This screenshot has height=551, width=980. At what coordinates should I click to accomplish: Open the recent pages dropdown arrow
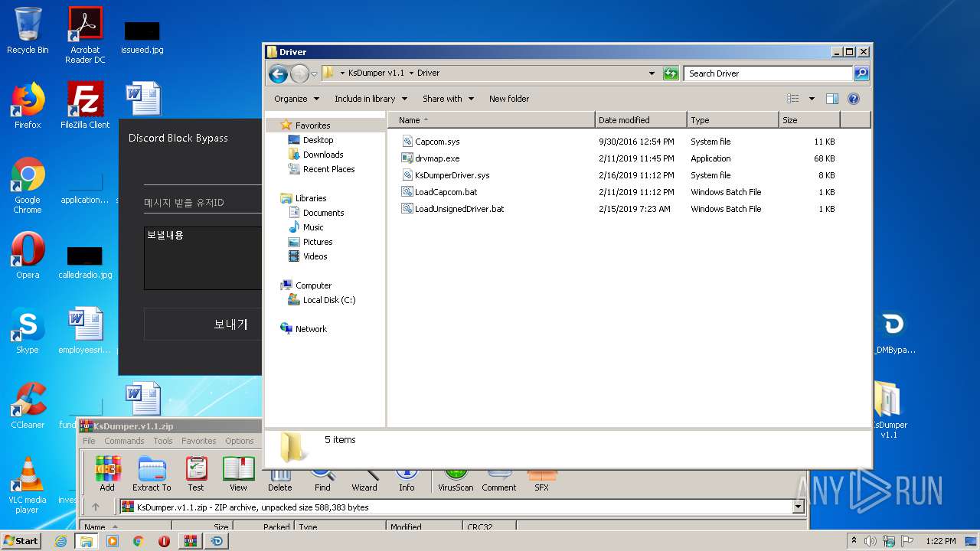[314, 74]
